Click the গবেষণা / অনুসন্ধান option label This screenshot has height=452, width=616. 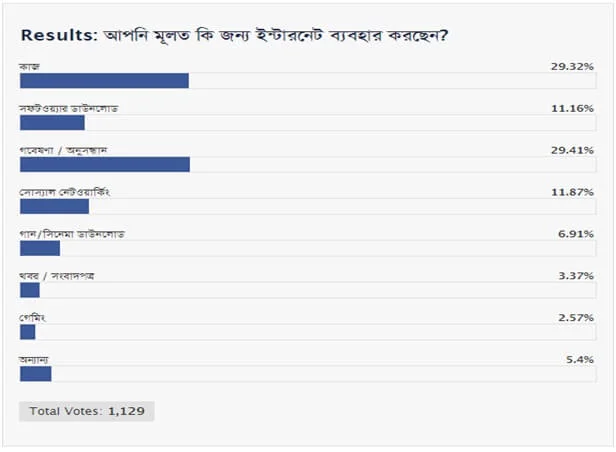[63, 149]
